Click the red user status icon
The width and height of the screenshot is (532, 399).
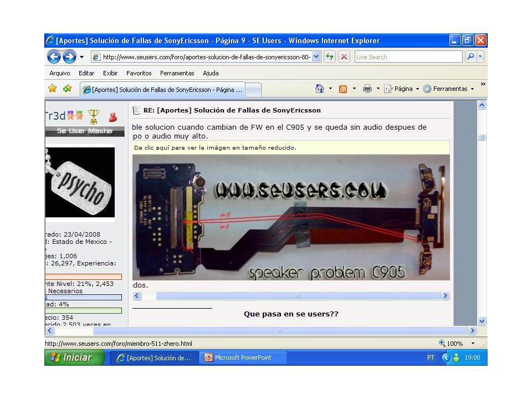pos(113,117)
